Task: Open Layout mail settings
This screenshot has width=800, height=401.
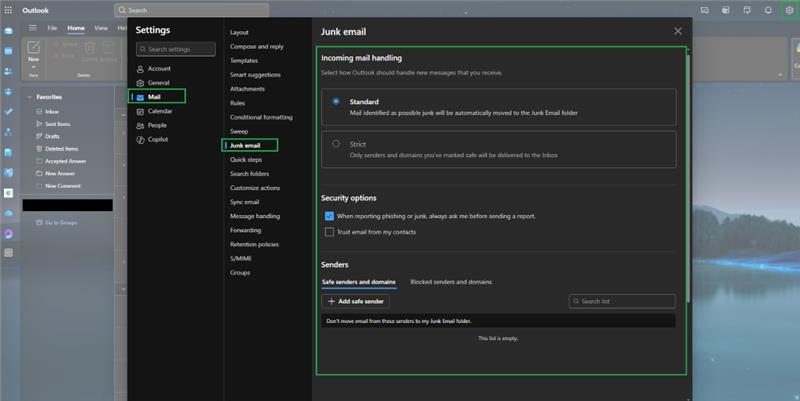Action: pyautogui.click(x=239, y=32)
